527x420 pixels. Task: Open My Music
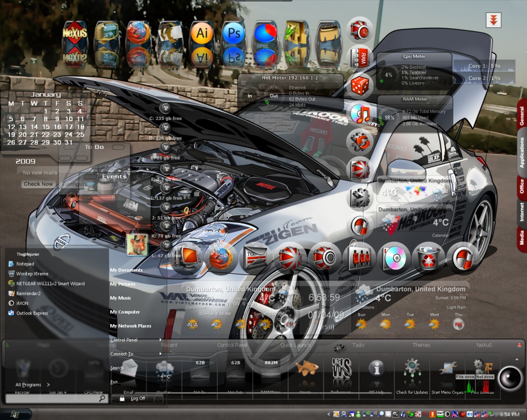pyautogui.click(x=121, y=298)
